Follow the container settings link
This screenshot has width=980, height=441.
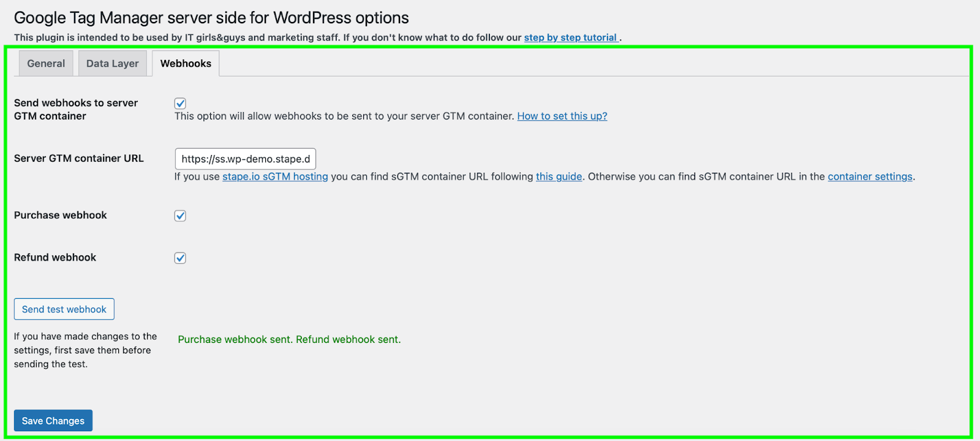coord(870,176)
